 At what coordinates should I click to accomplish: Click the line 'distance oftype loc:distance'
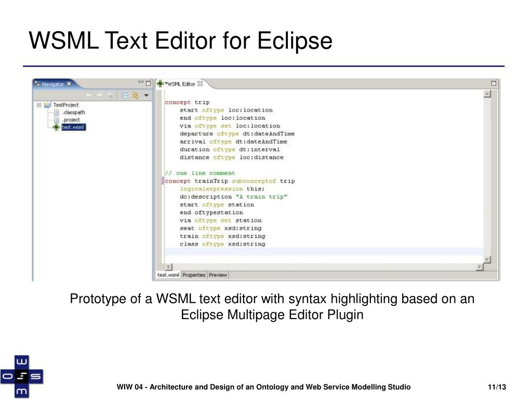231,157
